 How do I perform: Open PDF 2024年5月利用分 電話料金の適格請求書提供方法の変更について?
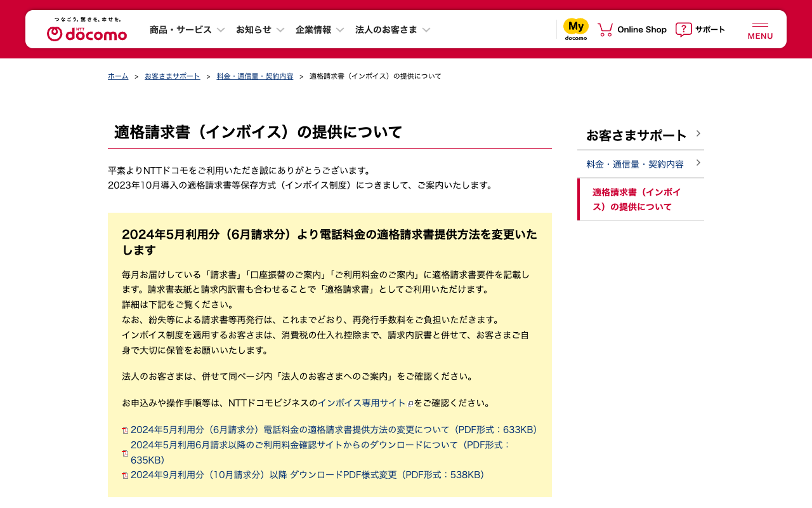coord(334,430)
